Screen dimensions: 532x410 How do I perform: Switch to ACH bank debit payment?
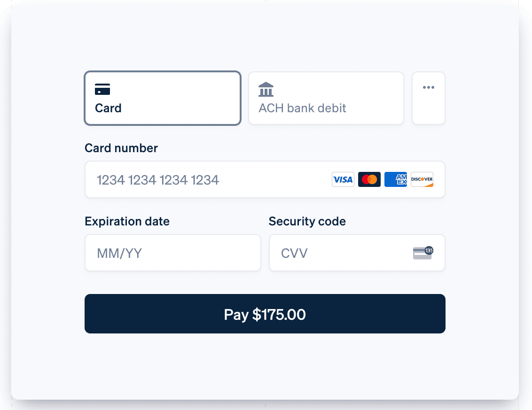point(326,98)
